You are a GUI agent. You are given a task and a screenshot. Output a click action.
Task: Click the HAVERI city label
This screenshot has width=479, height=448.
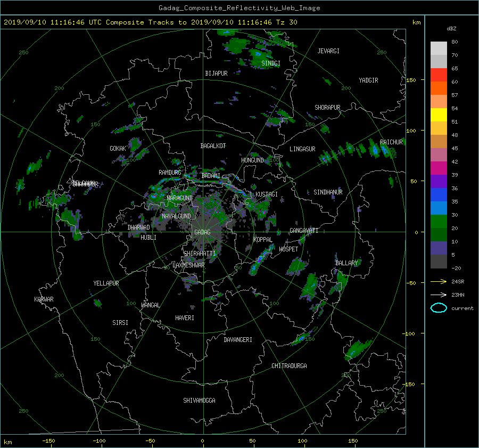(185, 318)
